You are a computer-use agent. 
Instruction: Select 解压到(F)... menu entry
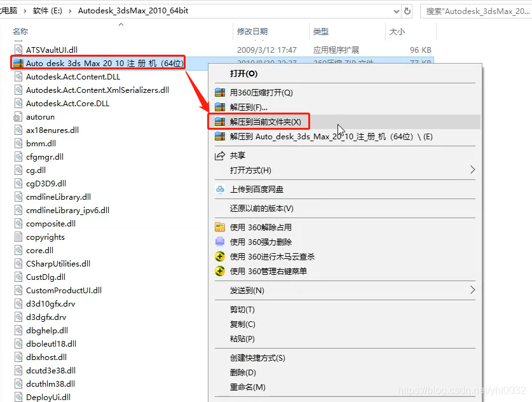pos(345,107)
